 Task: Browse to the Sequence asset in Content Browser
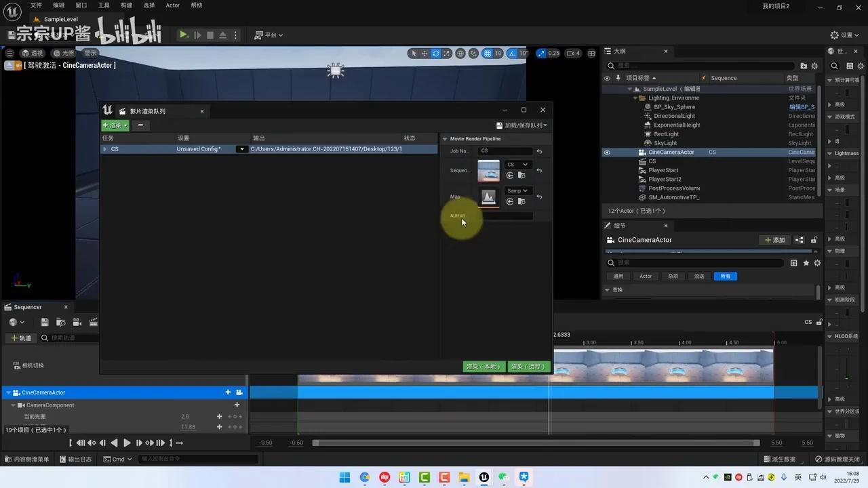pos(521,176)
